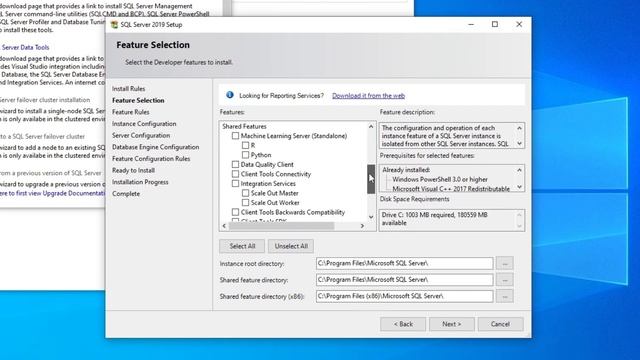This screenshot has height=360, width=640.
Task: Tick the Python feature checkbox
Action: pos(245,155)
